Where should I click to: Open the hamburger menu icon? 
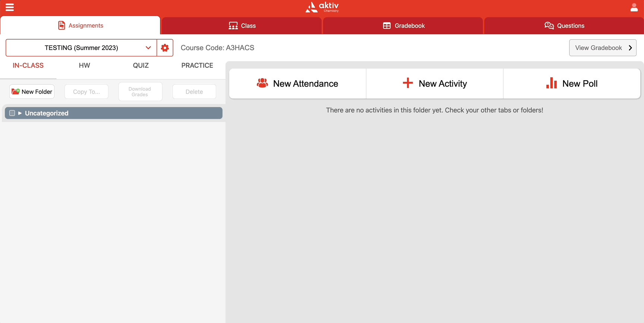click(x=10, y=7)
